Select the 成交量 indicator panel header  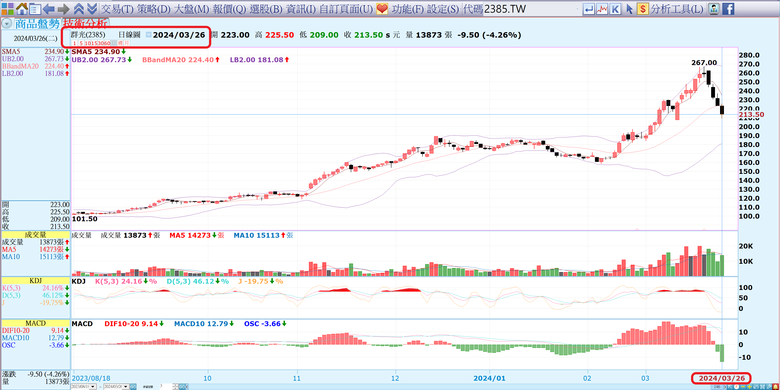[35, 234]
